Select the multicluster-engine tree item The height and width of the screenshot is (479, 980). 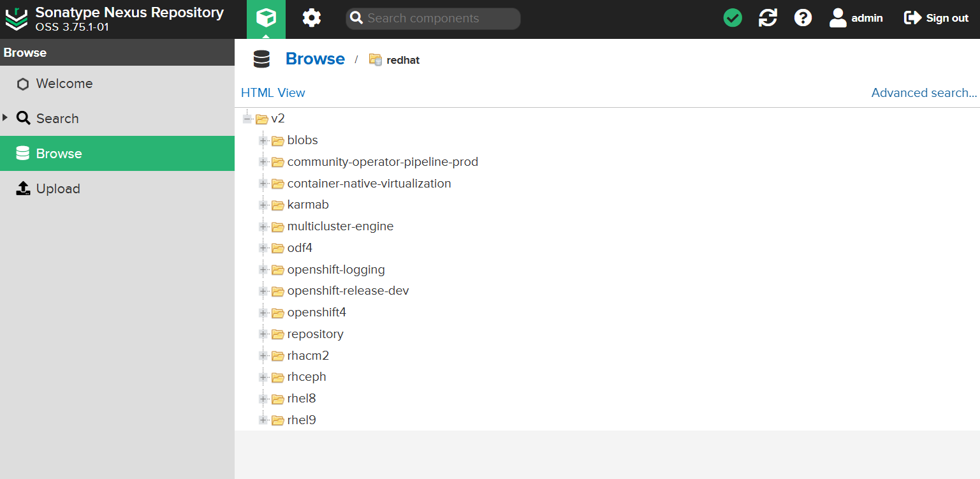340,226
